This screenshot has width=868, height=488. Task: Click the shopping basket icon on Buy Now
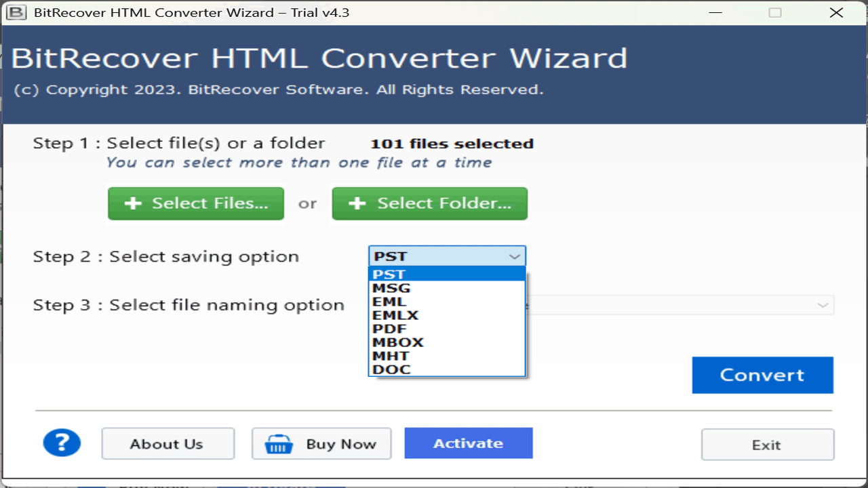(279, 444)
